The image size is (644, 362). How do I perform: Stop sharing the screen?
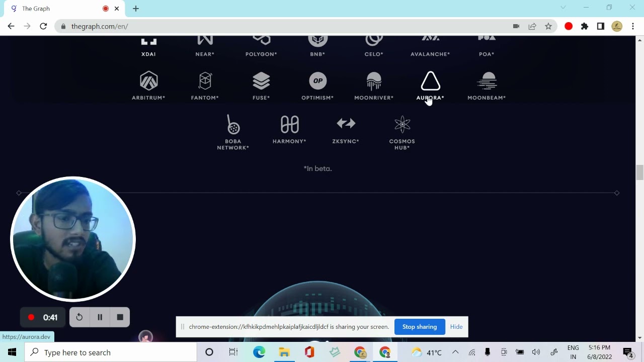(420, 327)
